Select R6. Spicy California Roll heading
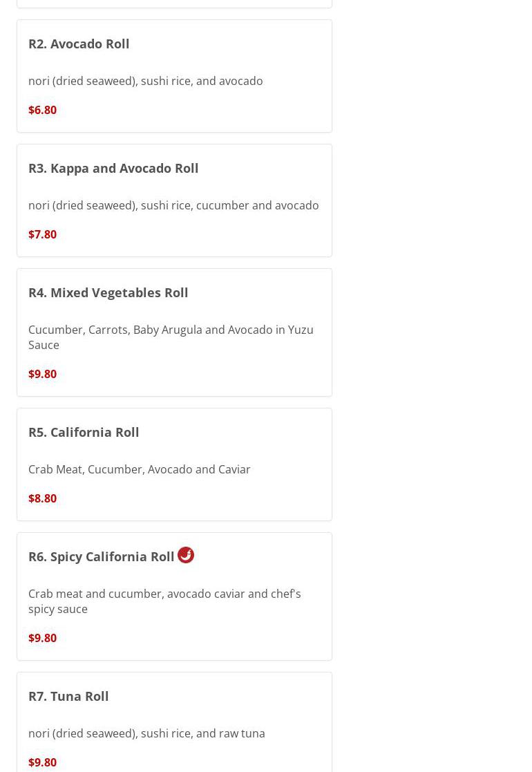The height and width of the screenshot is (772, 532). 101,556
